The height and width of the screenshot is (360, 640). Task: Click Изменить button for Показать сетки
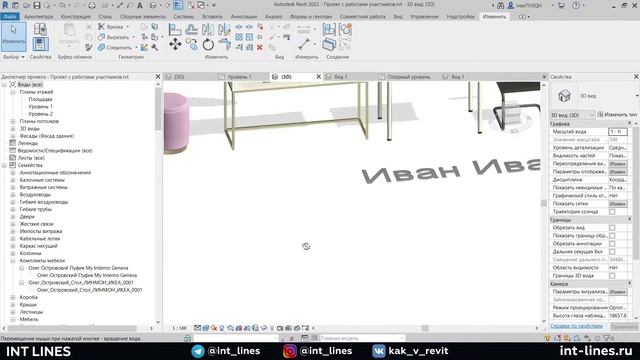click(x=618, y=204)
